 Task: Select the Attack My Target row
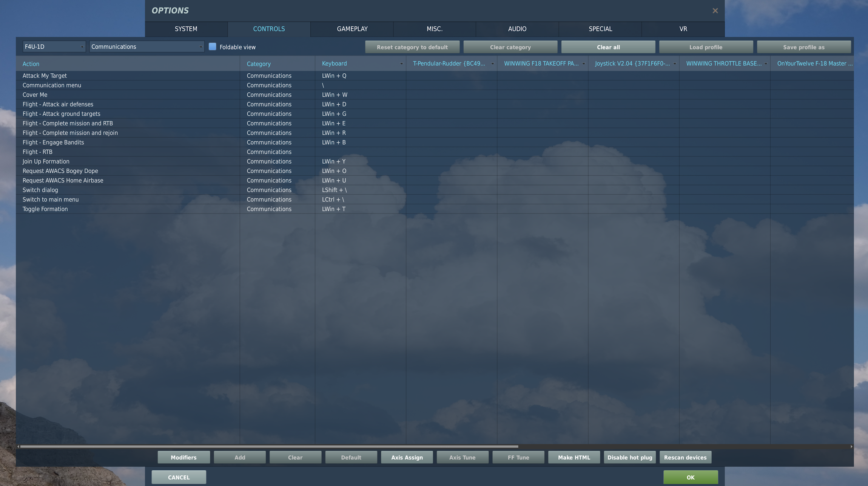[435, 76]
